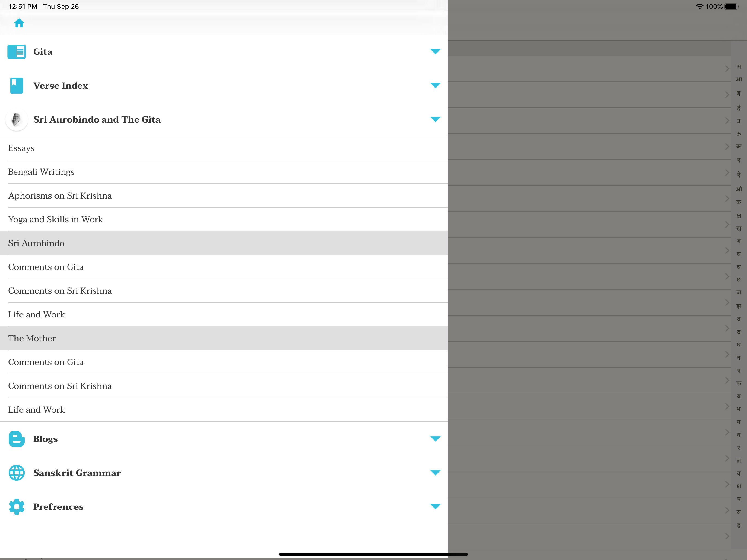This screenshot has height=560, width=747.
Task: Jump to ल in the alphabet index
Action: [739, 461]
